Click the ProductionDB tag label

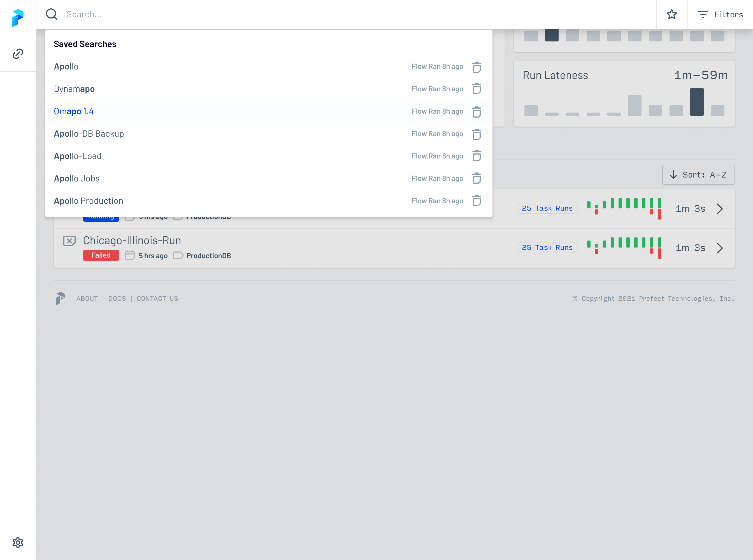click(x=209, y=256)
